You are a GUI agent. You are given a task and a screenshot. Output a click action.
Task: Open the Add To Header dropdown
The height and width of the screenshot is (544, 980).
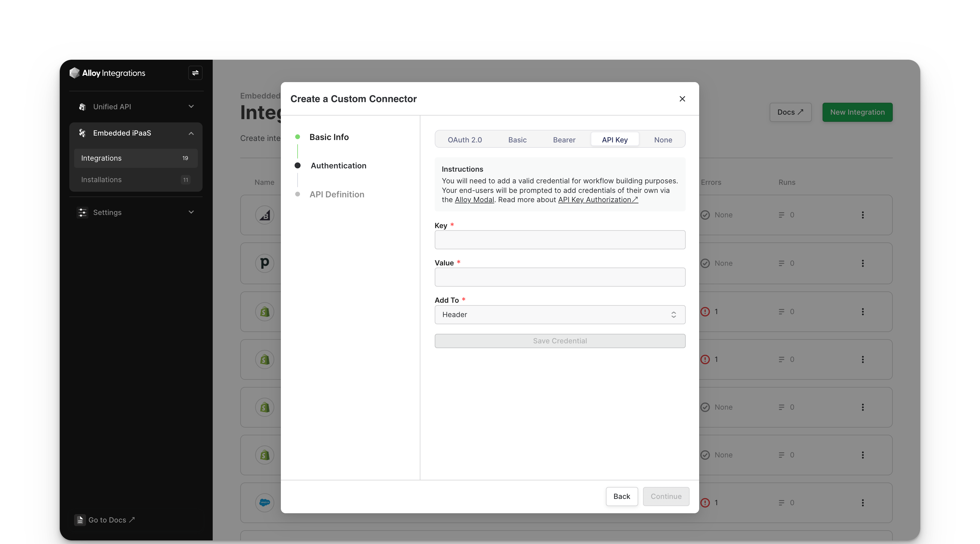point(560,315)
